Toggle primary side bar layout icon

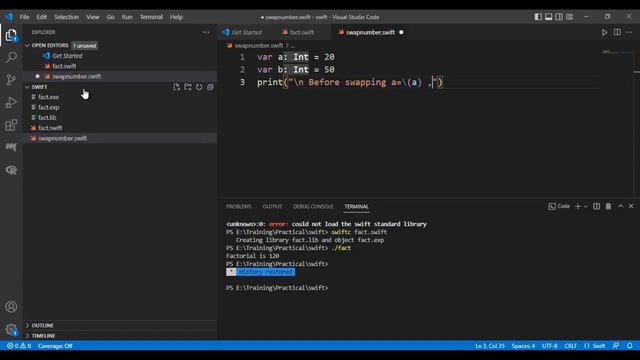click(x=538, y=17)
